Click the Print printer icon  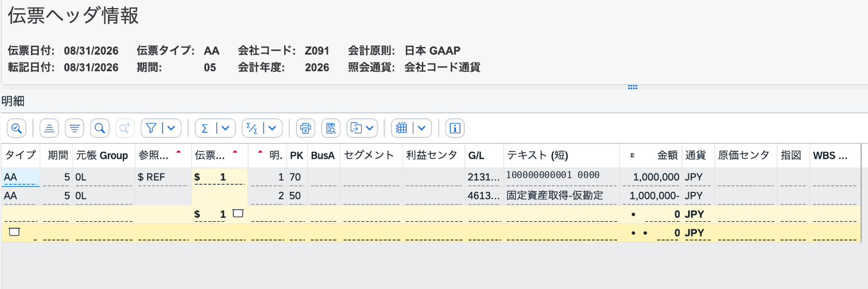[305, 128]
